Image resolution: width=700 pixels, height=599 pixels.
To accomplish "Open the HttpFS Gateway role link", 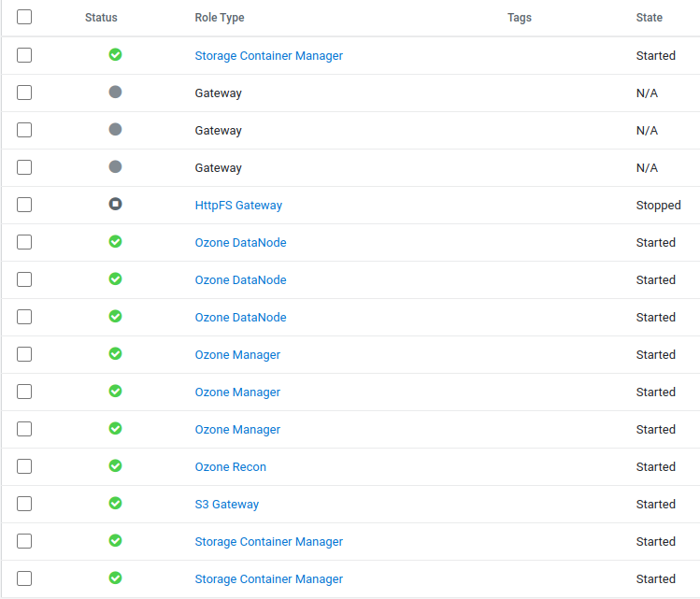I will (238, 205).
